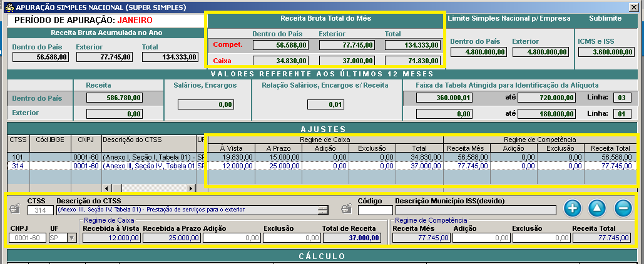Click the Regime de Caixa Exclusão field
The height and width of the screenshot is (264, 644).
point(292,238)
